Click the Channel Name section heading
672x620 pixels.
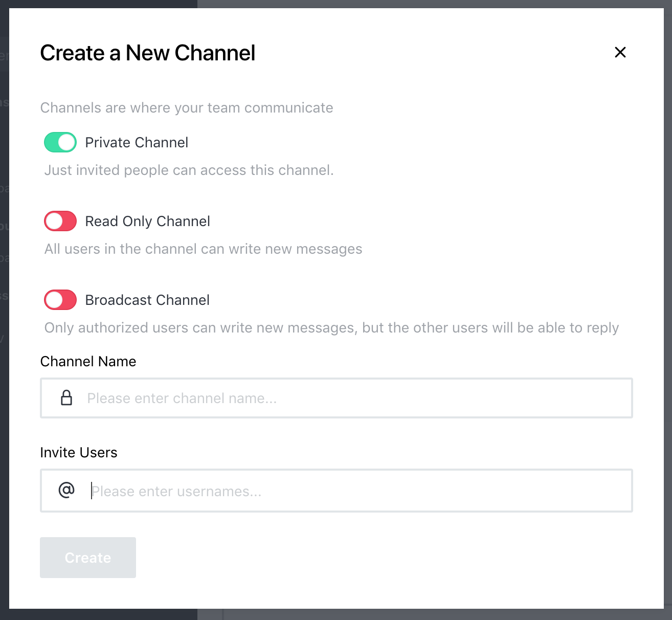88,361
